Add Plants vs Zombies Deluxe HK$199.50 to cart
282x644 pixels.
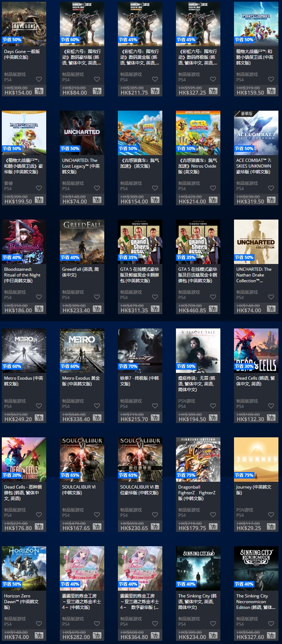pyautogui.click(x=39, y=200)
